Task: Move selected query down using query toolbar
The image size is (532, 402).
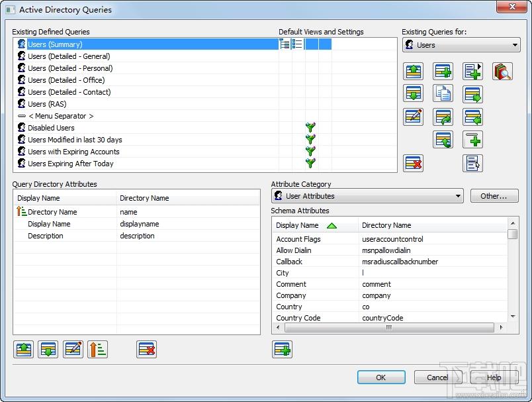Action: [x=414, y=93]
